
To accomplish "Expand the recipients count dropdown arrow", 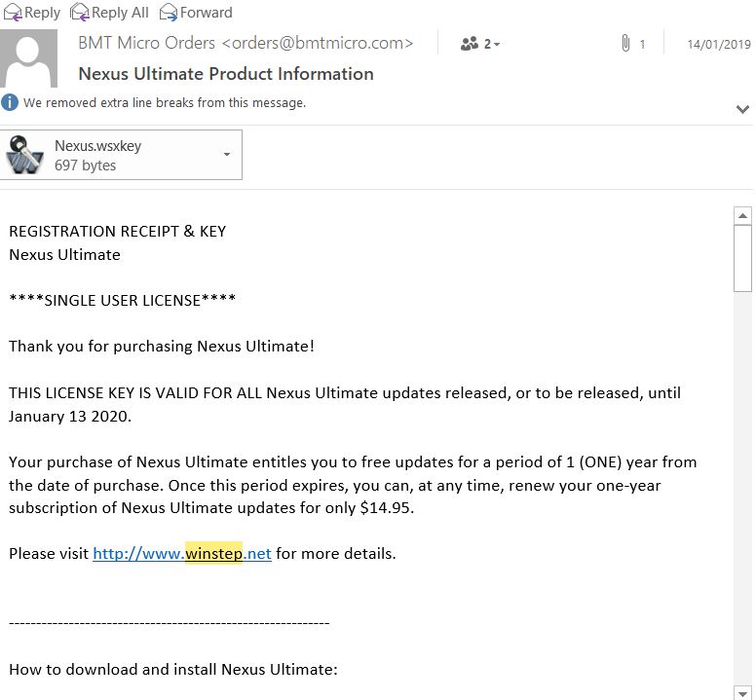I will pos(496,45).
